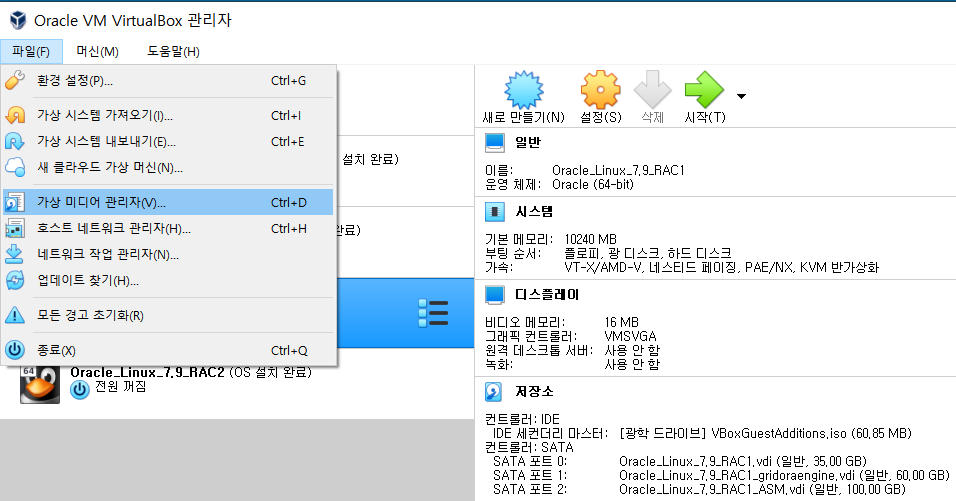The width and height of the screenshot is (956, 501).
Task: Click the 디스플레이 screen icon
Action: coord(494,295)
